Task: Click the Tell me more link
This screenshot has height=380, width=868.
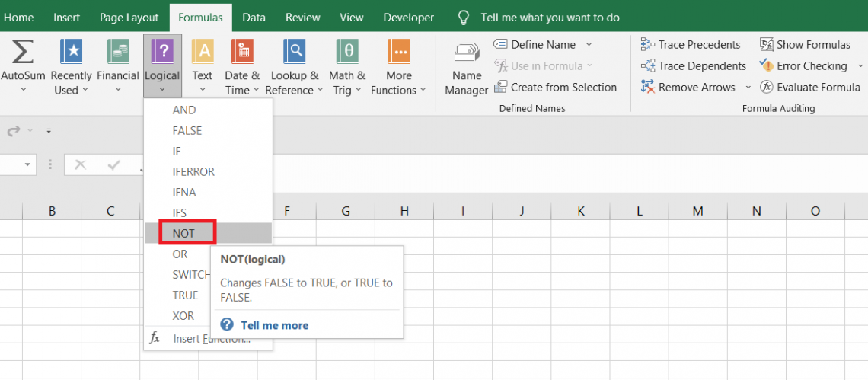Action: click(x=274, y=325)
